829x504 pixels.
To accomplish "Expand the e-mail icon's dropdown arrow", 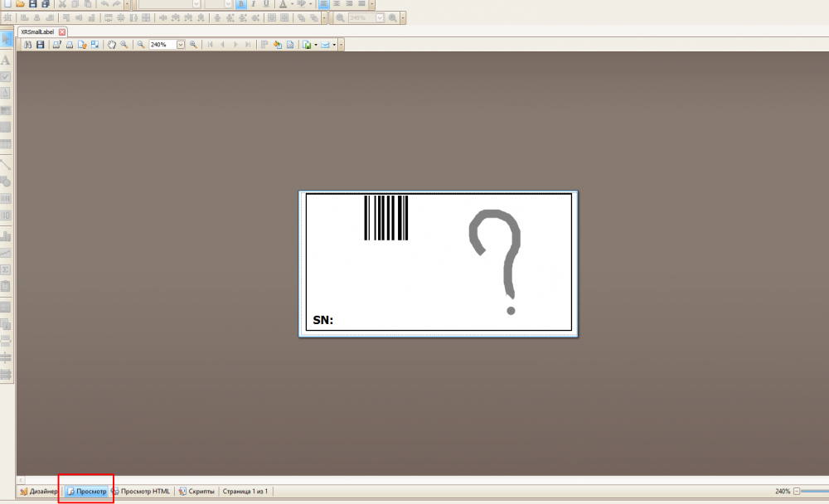I will pyautogui.click(x=334, y=45).
